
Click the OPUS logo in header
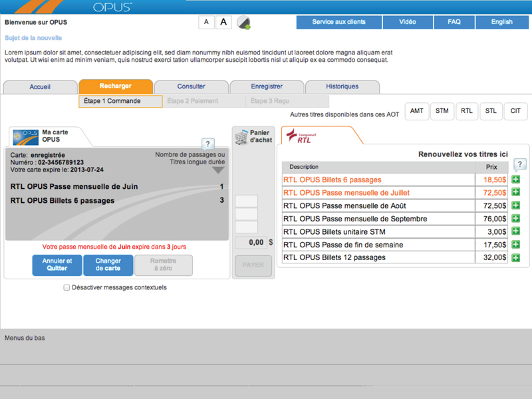tap(112, 7)
